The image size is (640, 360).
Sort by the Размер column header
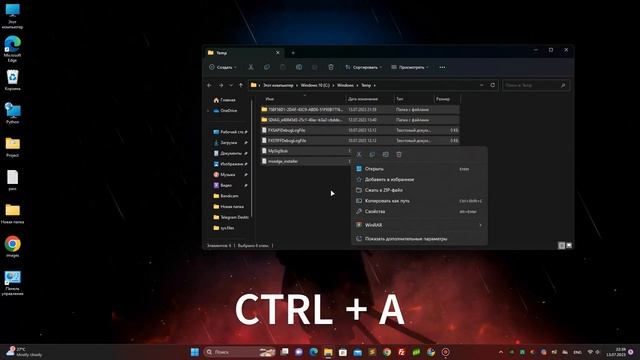tap(443, 99)
